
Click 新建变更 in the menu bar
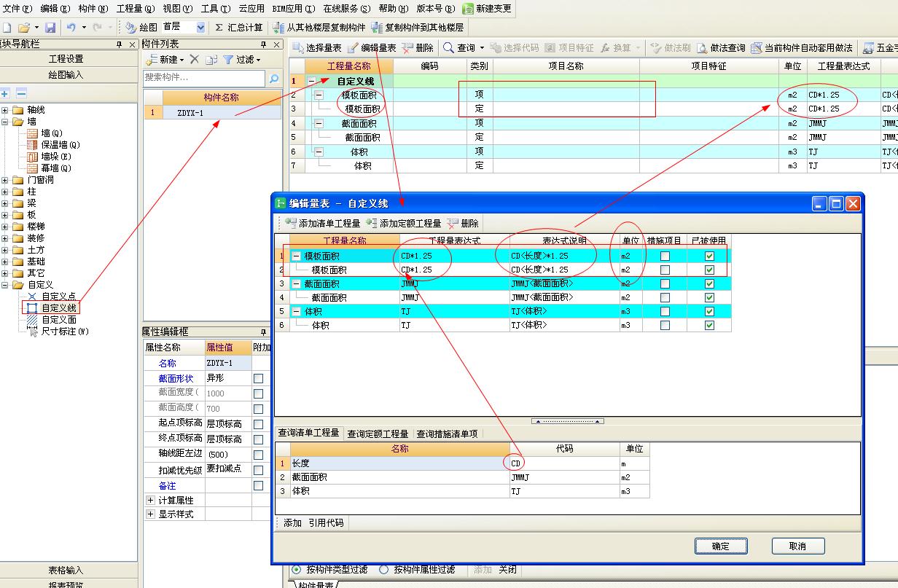click(x=487, y=9)
